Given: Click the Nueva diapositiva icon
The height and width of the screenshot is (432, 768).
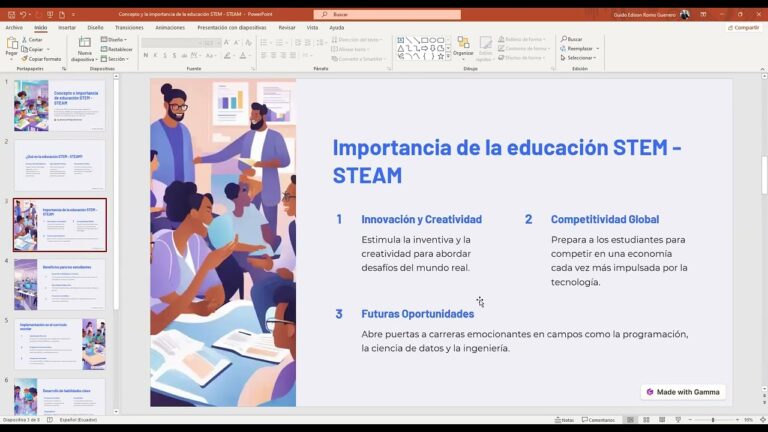Looking at the screenshot, I should (85, 43).
